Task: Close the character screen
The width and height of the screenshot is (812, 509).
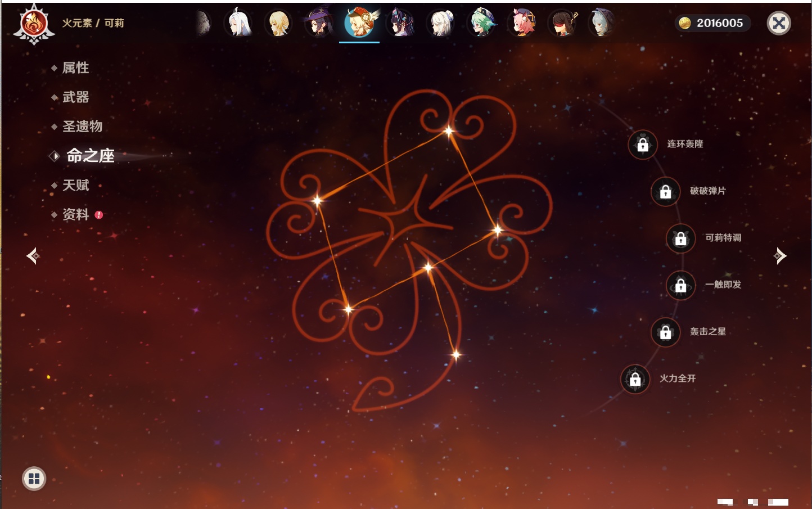Action: [779, 23]
